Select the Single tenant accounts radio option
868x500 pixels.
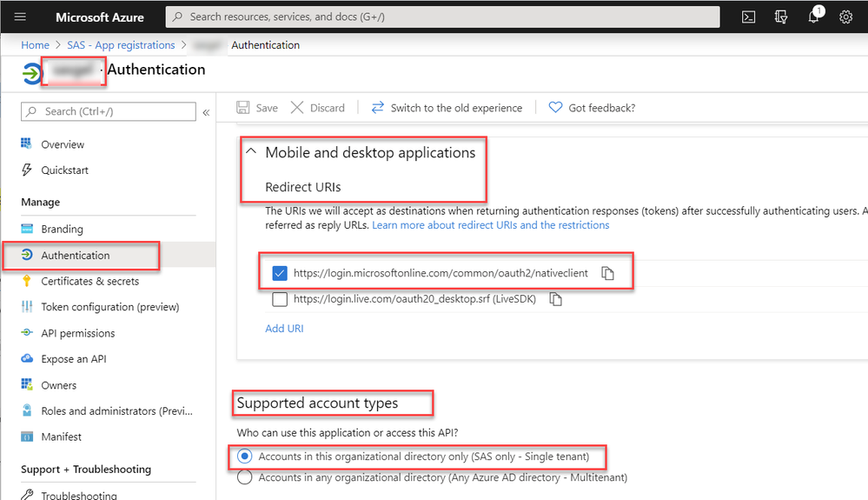244,456
